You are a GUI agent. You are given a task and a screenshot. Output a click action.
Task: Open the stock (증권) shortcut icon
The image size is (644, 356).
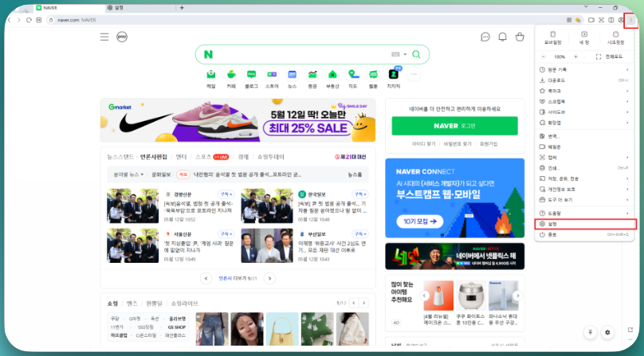(312, 75)
